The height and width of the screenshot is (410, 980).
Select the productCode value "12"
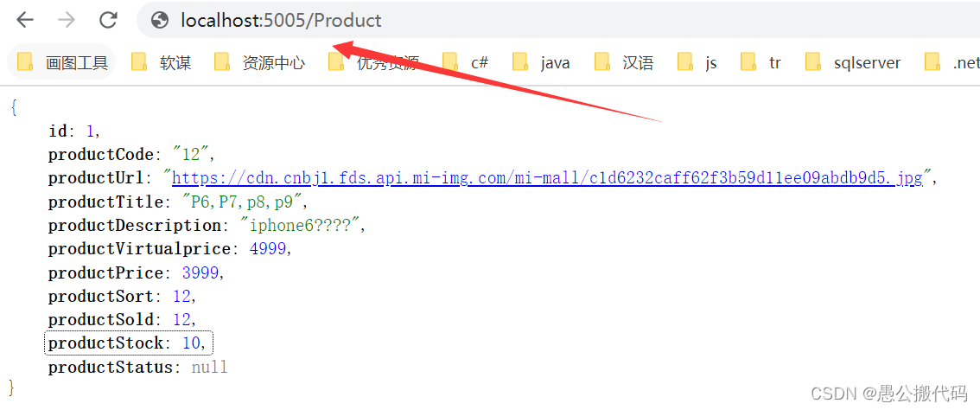[193, 154]
